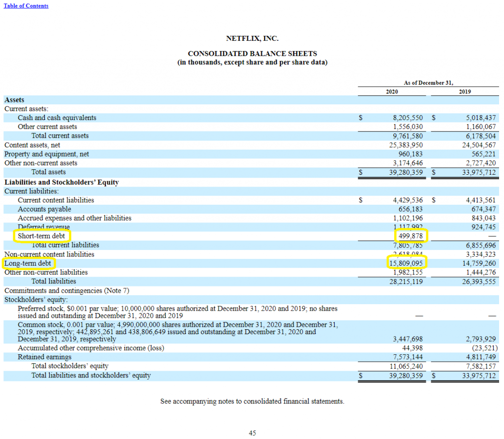Click total current assets value 6,178,504
The height and width of the screenshot is (439, 504).
click(481, 136)
